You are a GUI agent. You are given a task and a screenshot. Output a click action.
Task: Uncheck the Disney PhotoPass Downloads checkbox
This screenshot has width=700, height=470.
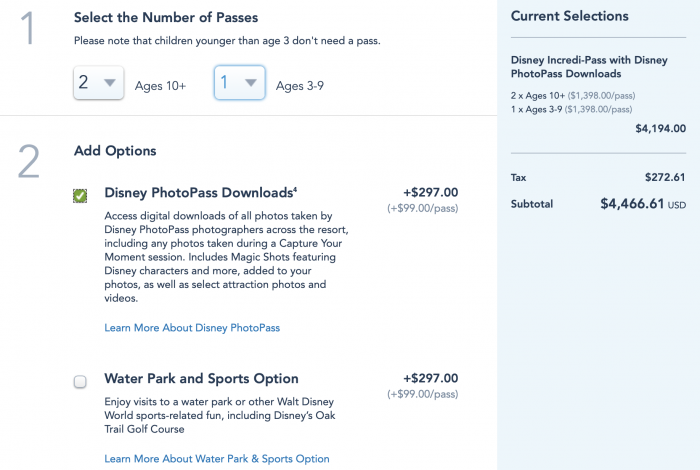(x=80, y=195)
